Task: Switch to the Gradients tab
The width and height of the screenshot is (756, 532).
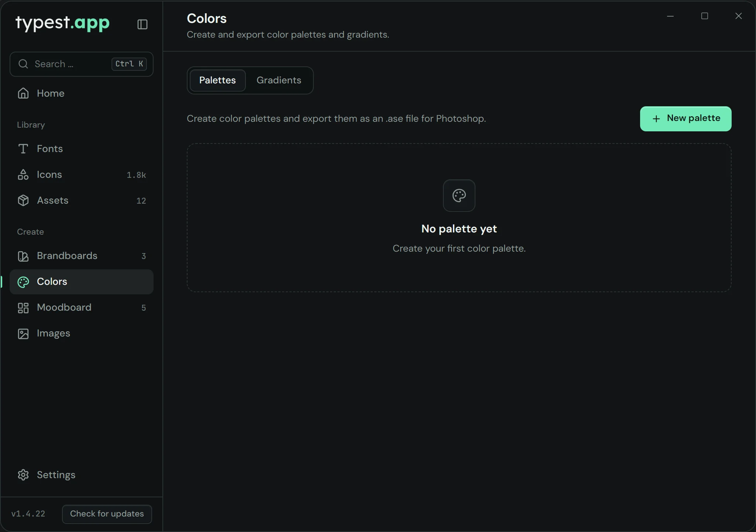Action: 279,80
